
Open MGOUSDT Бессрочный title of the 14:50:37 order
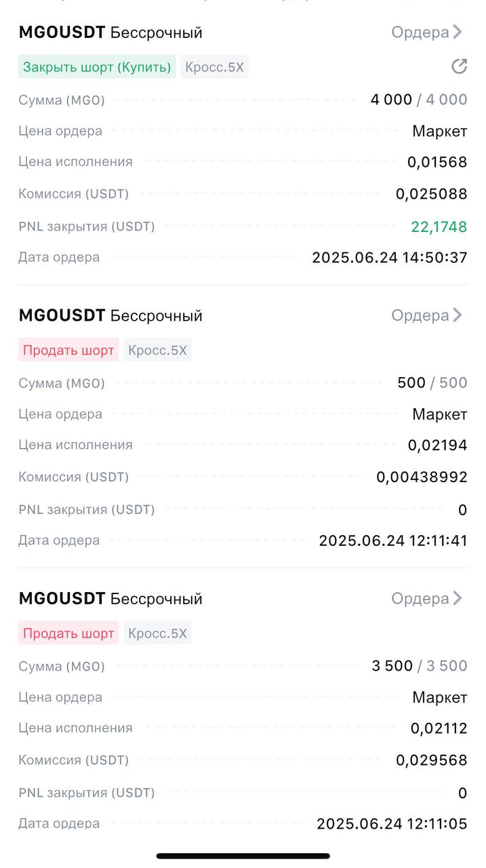coord(110,33)
